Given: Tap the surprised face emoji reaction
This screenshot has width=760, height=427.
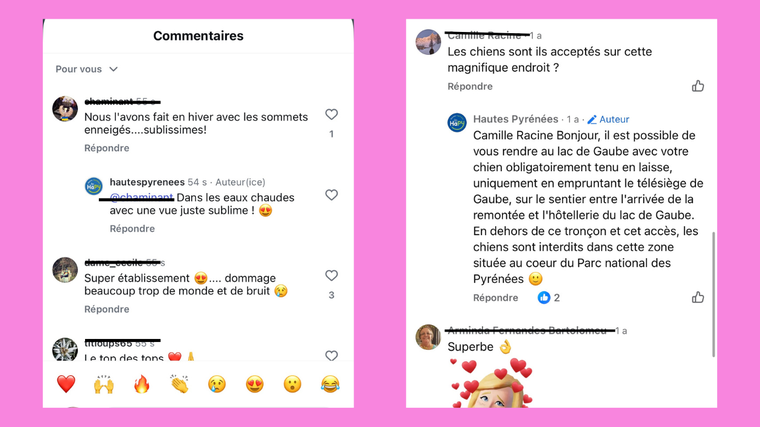Looking at the screenshot, I should pyautogui.click(x=293, y=384).
